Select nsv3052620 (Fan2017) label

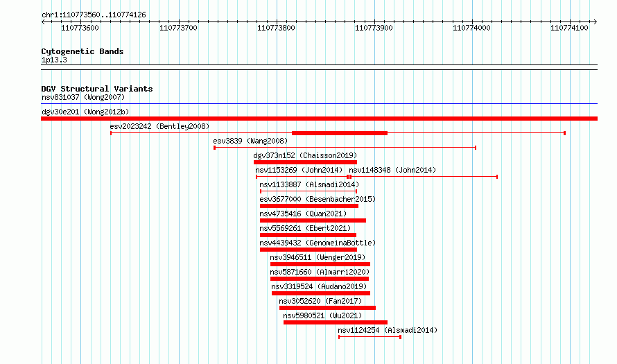[320, 301]
